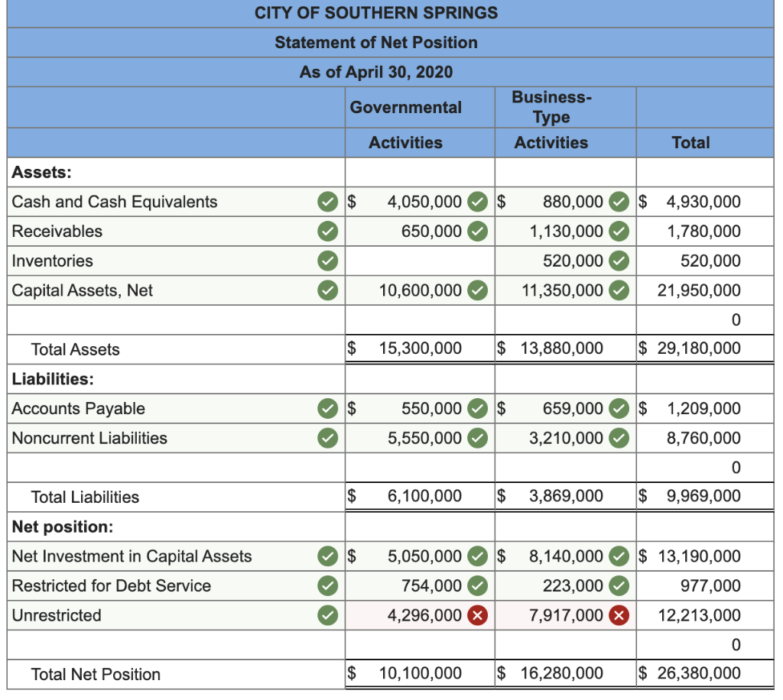Select the Inventories row label
Viewport: 783px width, 700px height.
pos(52,261)
